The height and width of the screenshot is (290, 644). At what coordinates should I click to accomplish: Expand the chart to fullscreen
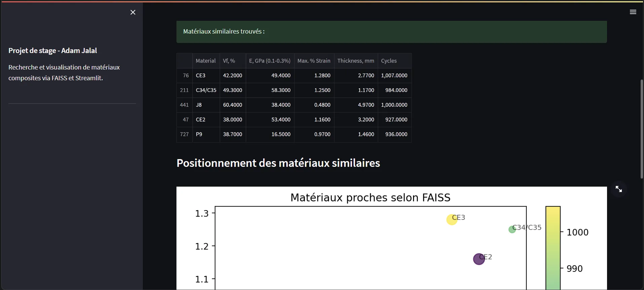[x=619, y=189]
